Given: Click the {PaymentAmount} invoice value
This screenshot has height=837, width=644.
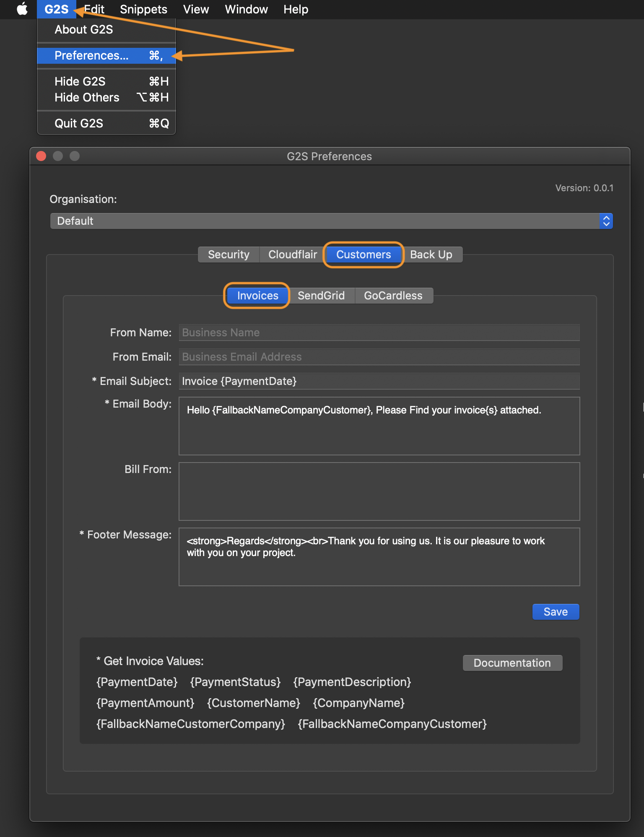Looking at the screenshot, I should (x=145, y=703).
